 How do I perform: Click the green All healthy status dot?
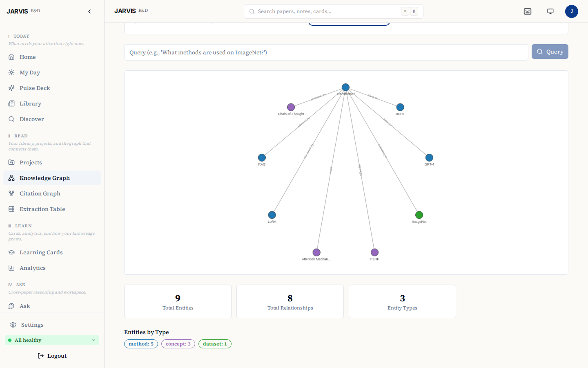pos(10,340)
